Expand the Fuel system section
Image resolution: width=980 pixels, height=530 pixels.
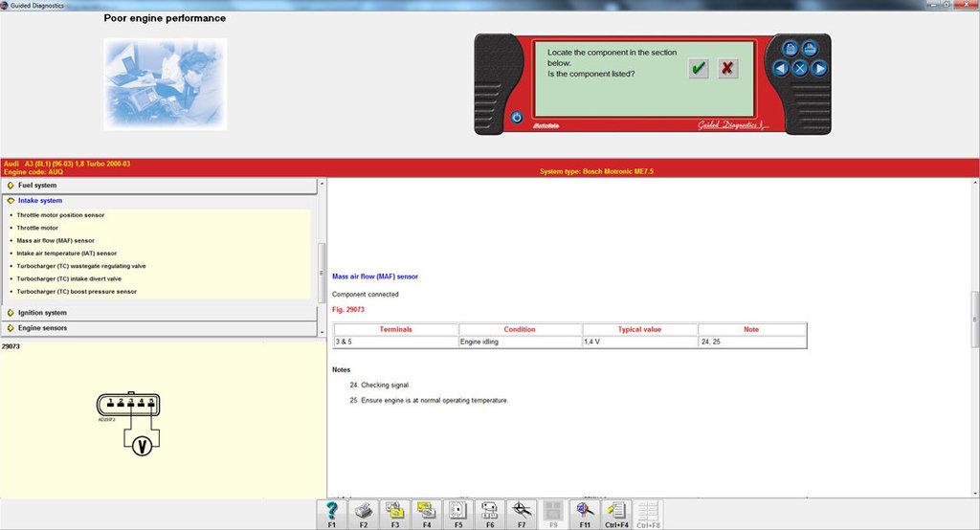click(37, 185)
